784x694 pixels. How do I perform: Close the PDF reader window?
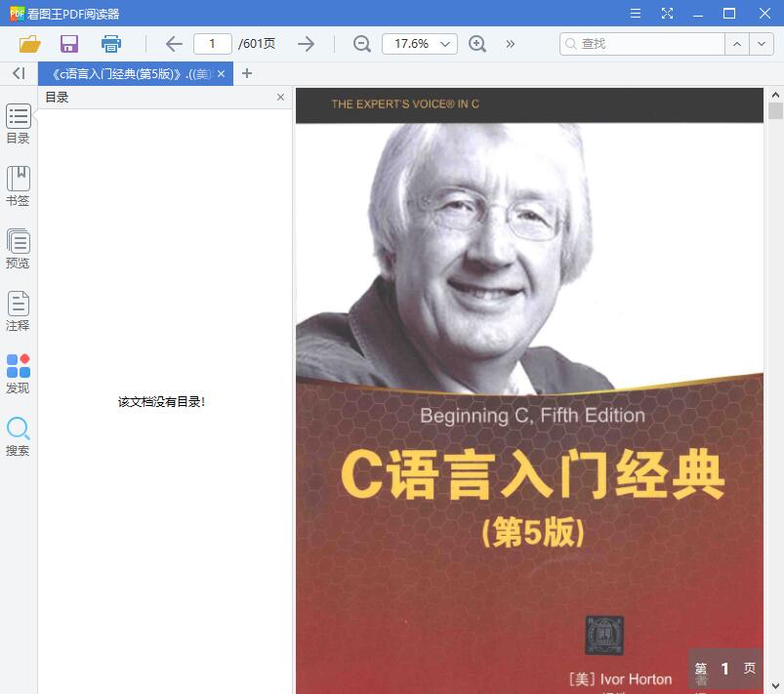click(764, 14)
